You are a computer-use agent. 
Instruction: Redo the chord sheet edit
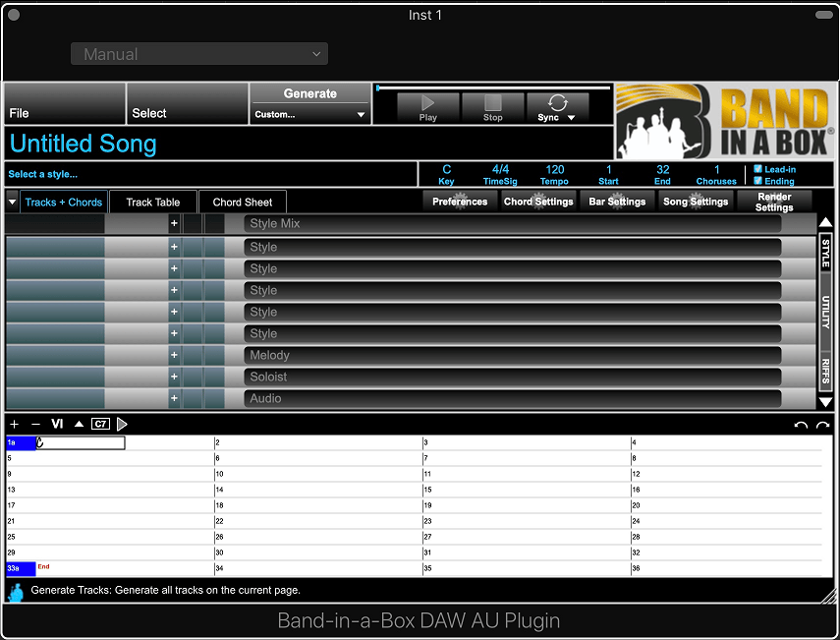pyautogui.click(x=822, y=425)
